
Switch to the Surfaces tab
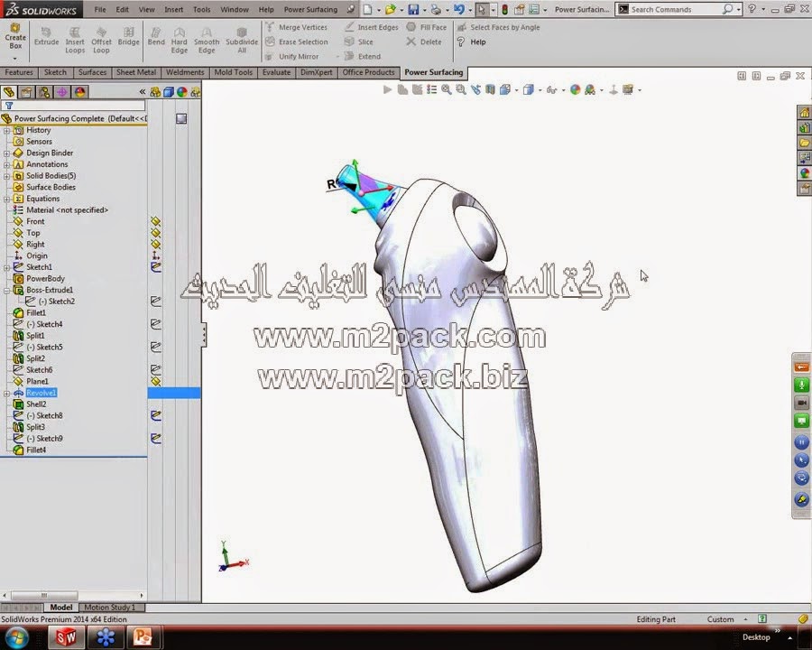[x=92, y=72]
